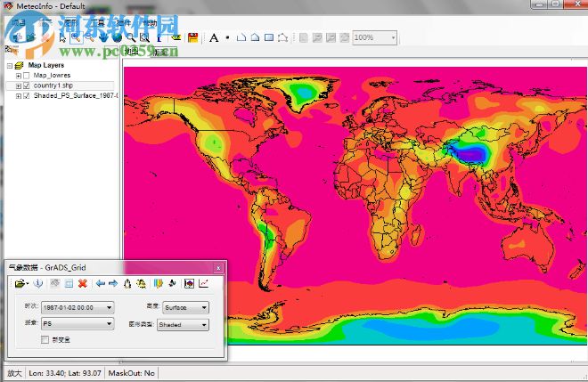Activate the Zoom In magnifier tool

click(x=76, y=37)
